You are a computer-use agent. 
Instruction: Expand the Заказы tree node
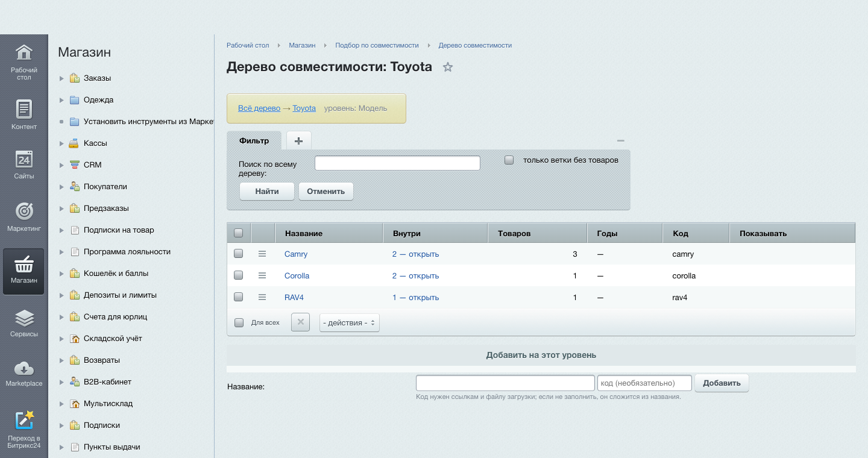pyautogui.click(x=61, y=78)
